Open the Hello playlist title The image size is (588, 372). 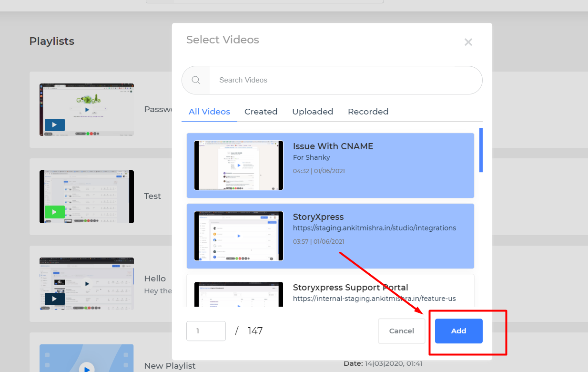coord(155,279)
